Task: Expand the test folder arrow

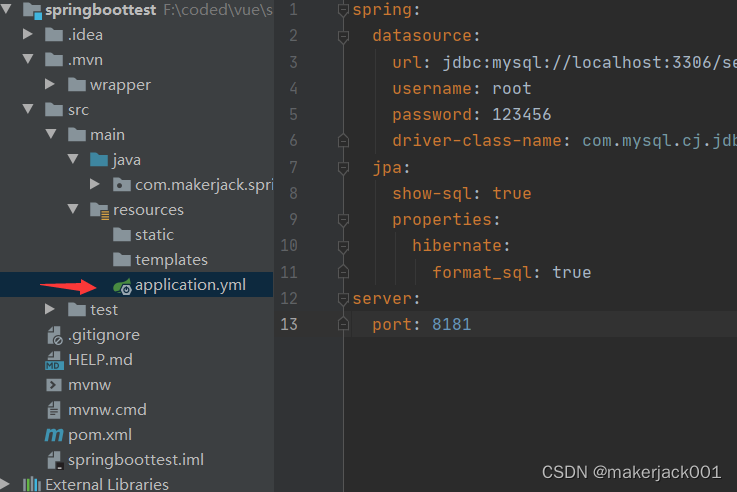Action: (51, 310)
